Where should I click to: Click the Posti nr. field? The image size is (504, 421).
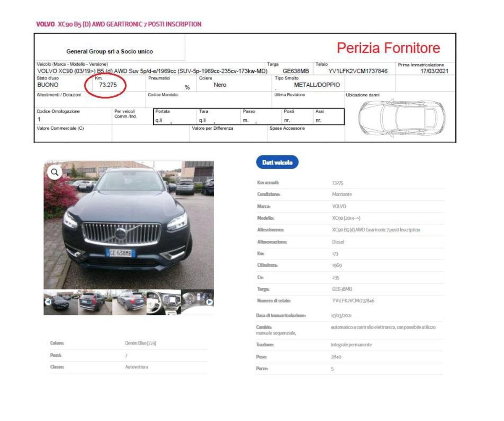[298, 117]
